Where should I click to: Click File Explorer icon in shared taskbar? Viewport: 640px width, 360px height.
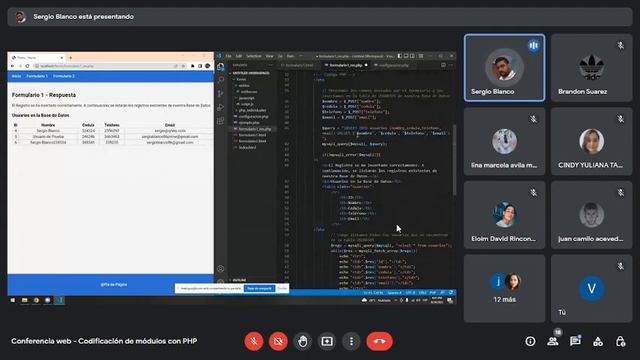click(24, 300)
